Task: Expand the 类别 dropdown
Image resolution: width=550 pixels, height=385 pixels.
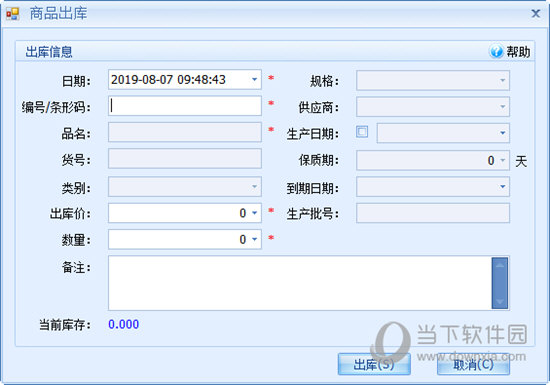Action: click(255, 187)
